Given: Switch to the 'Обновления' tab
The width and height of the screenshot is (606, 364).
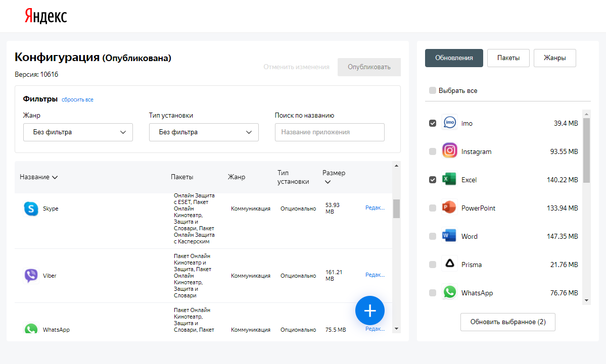Looking at the screenshot, I should click(x=454, y=58).
